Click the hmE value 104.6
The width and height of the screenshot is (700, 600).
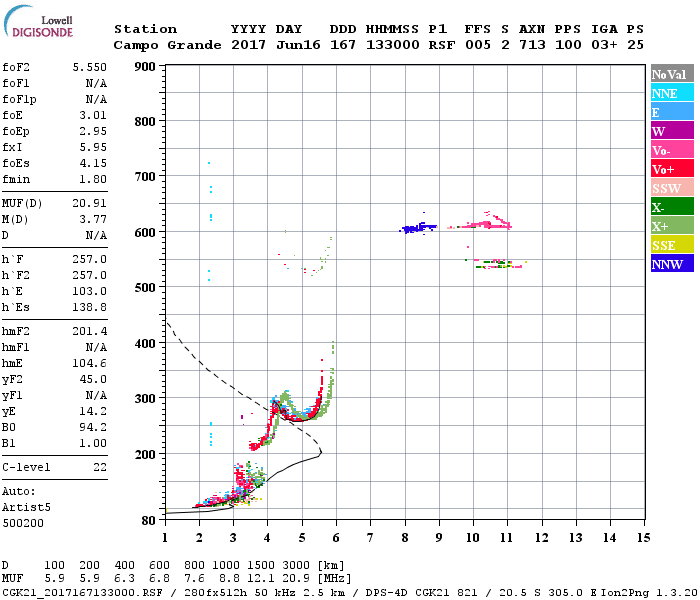[90, 363]
